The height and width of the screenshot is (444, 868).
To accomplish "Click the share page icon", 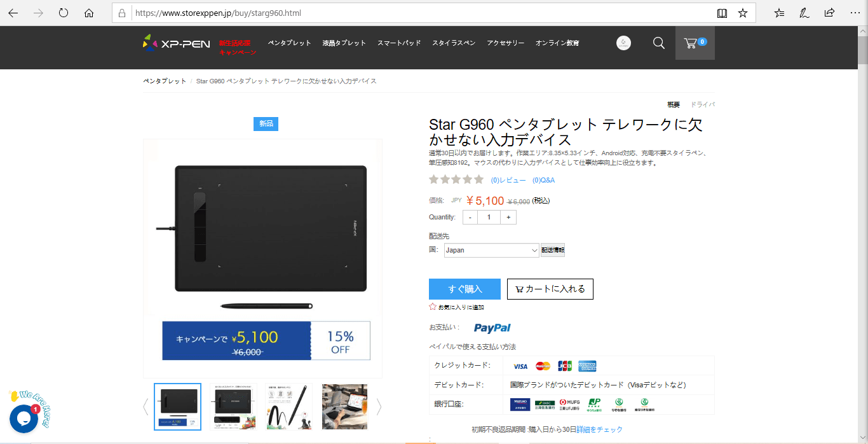I will point(829,13).
